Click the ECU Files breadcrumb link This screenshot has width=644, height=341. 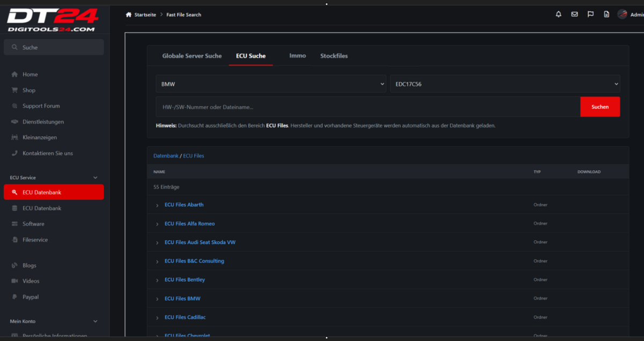(x=194, y=156)
